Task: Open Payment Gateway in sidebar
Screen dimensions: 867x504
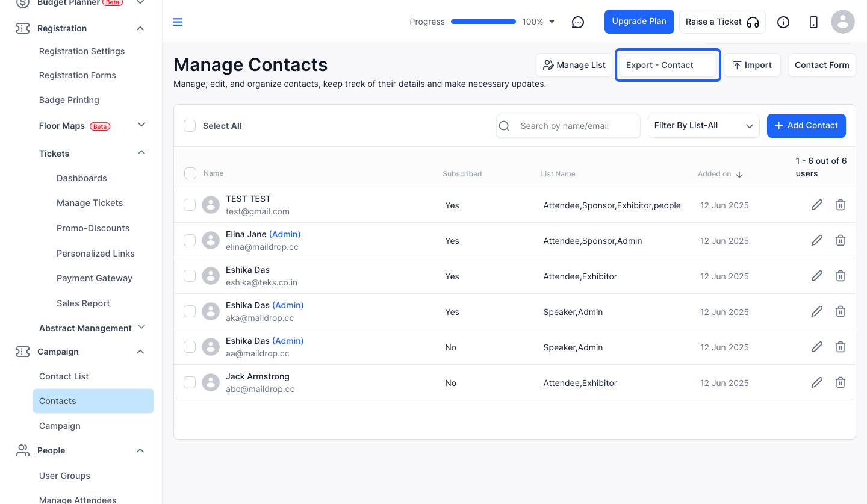Action: click(x=95, y=278)
